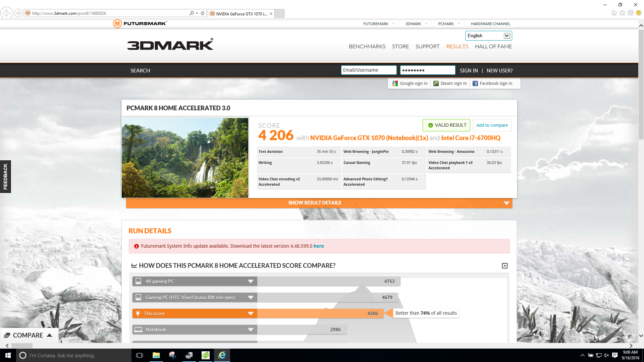Screen dimensions: 644x362
Task: Click the laptop icon on Notebook row
Action: click(x=138, y=329)
